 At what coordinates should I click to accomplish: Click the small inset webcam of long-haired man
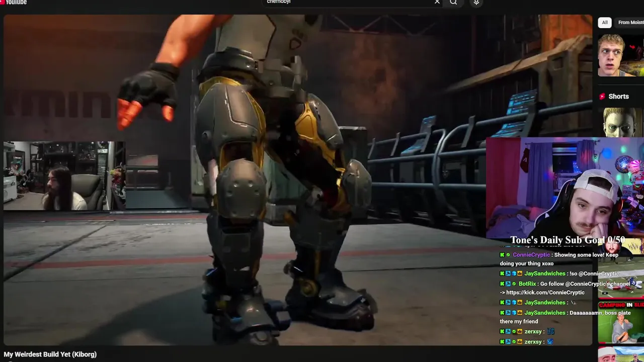[64, 175]
